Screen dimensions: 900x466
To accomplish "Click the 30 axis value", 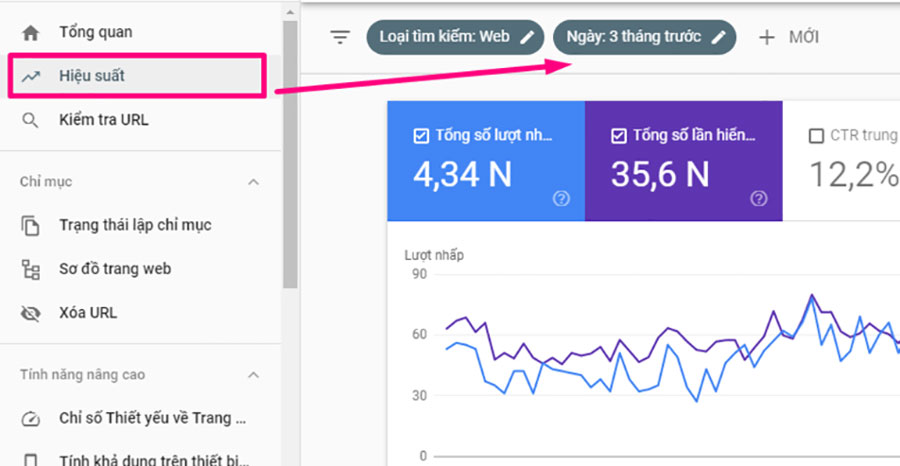I will tap(420, 396).
